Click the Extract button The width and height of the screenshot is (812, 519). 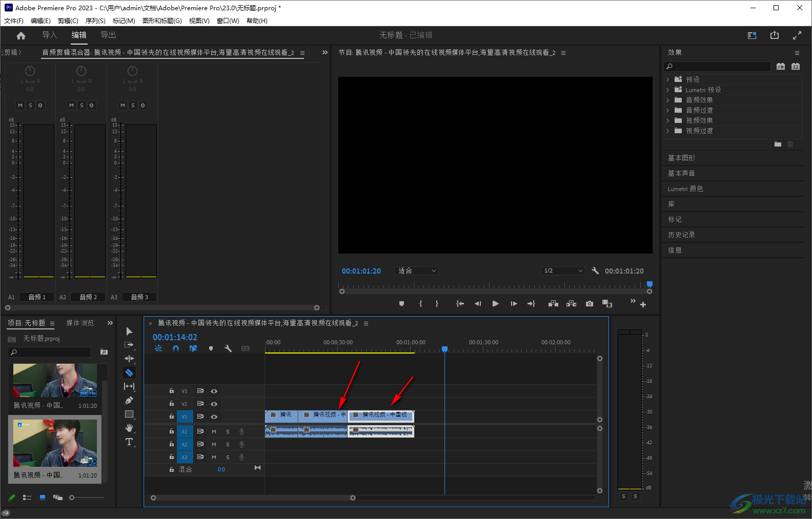coord(571,304)
